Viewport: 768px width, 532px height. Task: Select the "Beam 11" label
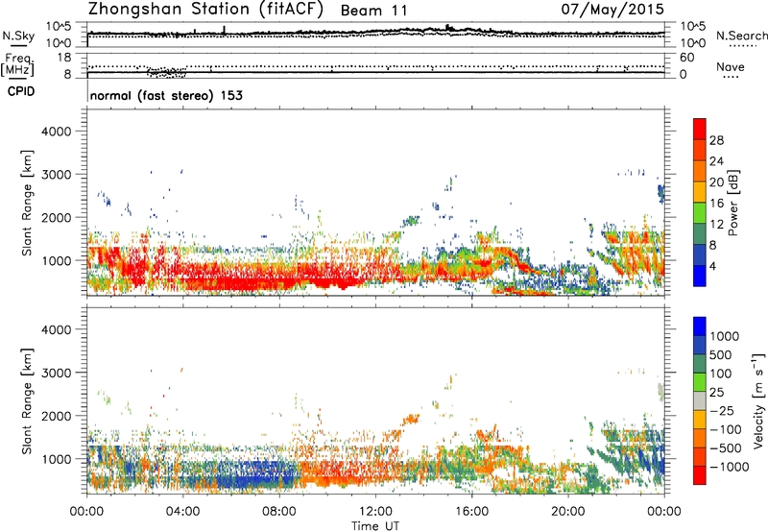pyautogui.click(x=373, y=11)
